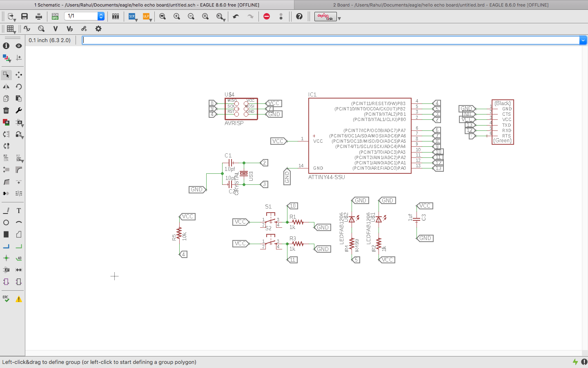Select the Mark origin tool

click(x=19, y=58)
